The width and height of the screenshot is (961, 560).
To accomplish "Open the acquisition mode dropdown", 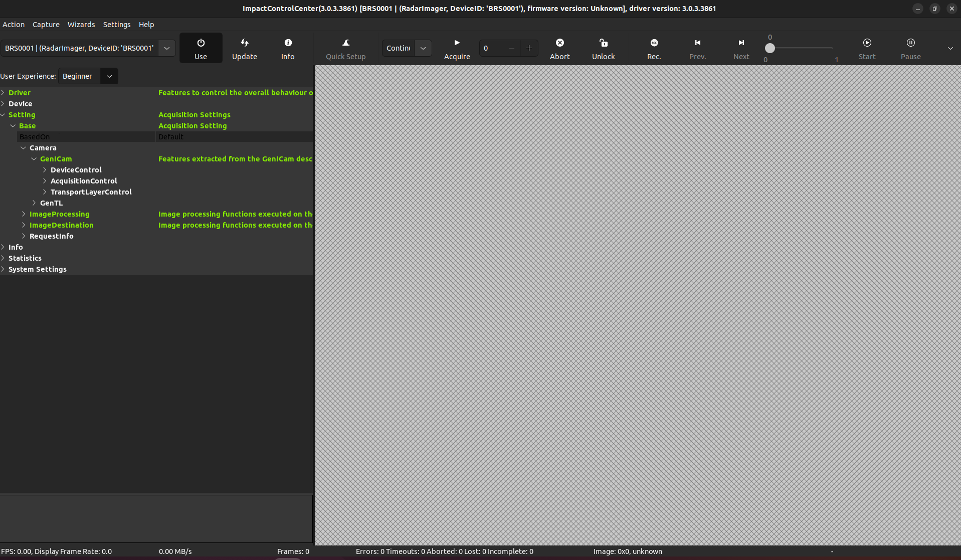I will coord(423,48).
